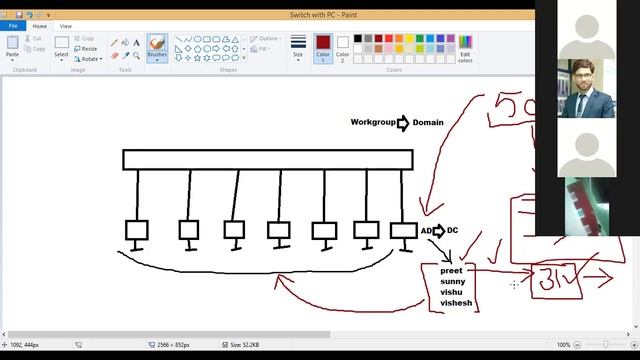Pick the purple color swatch

(x=451, y=38)
